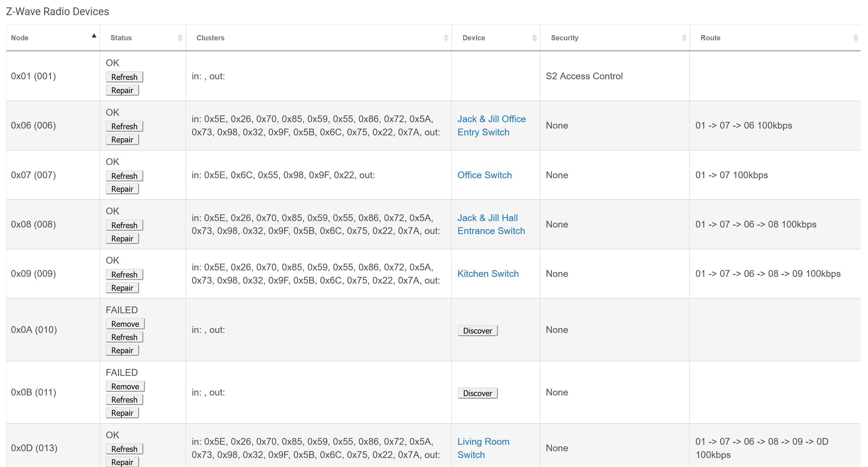Refresh node 0x08 (008)
Screen dimensions: 868x467
pyautogui.click(x=124, y=225)
